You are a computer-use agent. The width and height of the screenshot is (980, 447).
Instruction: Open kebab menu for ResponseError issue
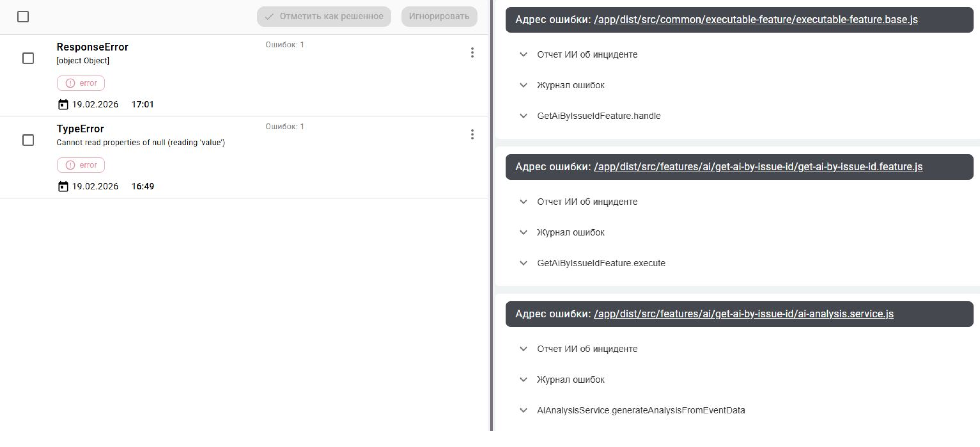pos(472,53)
